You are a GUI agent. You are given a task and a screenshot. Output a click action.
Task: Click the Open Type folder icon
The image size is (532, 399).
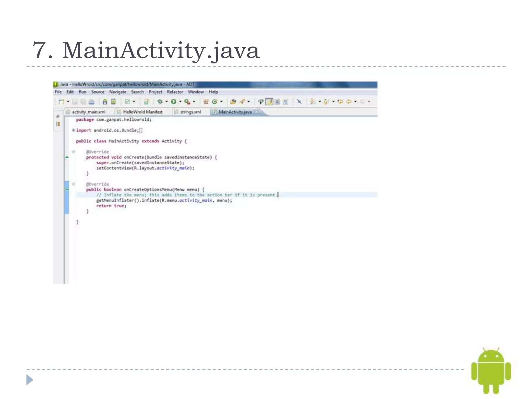(x=233, y=102)
